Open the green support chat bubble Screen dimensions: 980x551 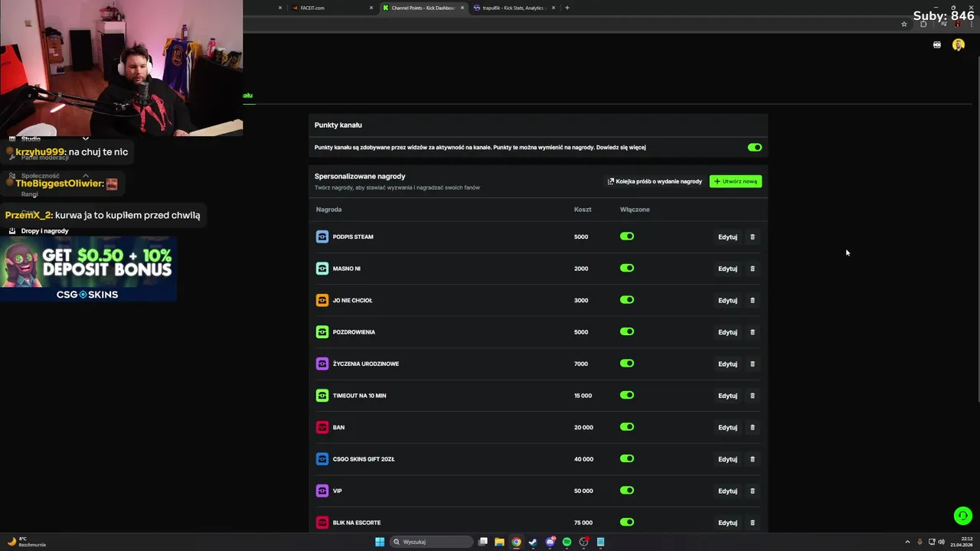coord(963,516)
